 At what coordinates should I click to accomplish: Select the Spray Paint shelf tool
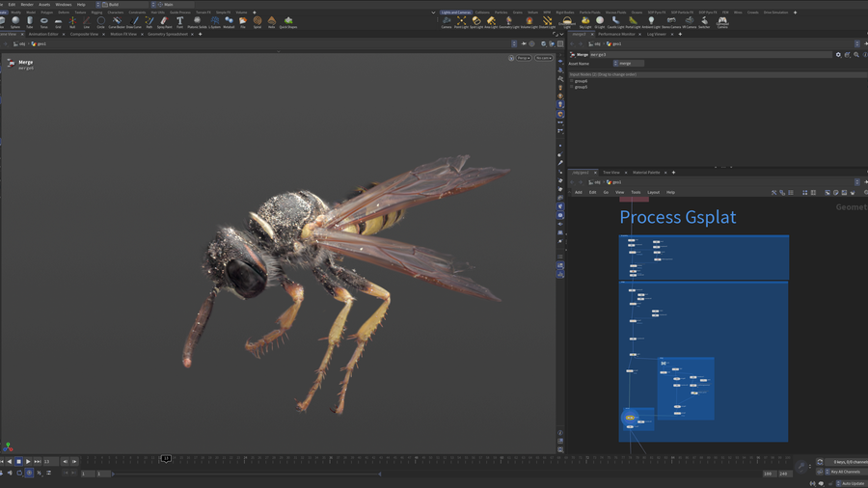click(x=164, y=22)
